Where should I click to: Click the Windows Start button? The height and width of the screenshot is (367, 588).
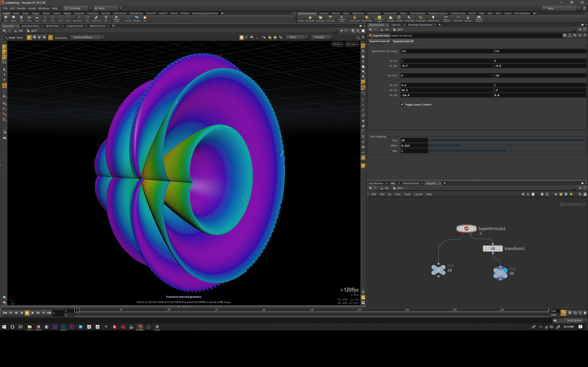click(4, 327)
